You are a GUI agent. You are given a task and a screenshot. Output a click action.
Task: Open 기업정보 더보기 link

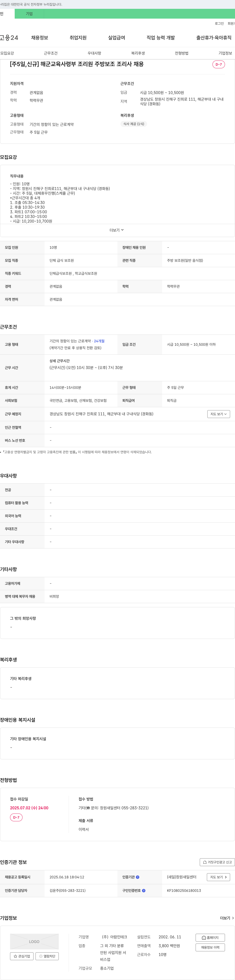coord(227,918)
